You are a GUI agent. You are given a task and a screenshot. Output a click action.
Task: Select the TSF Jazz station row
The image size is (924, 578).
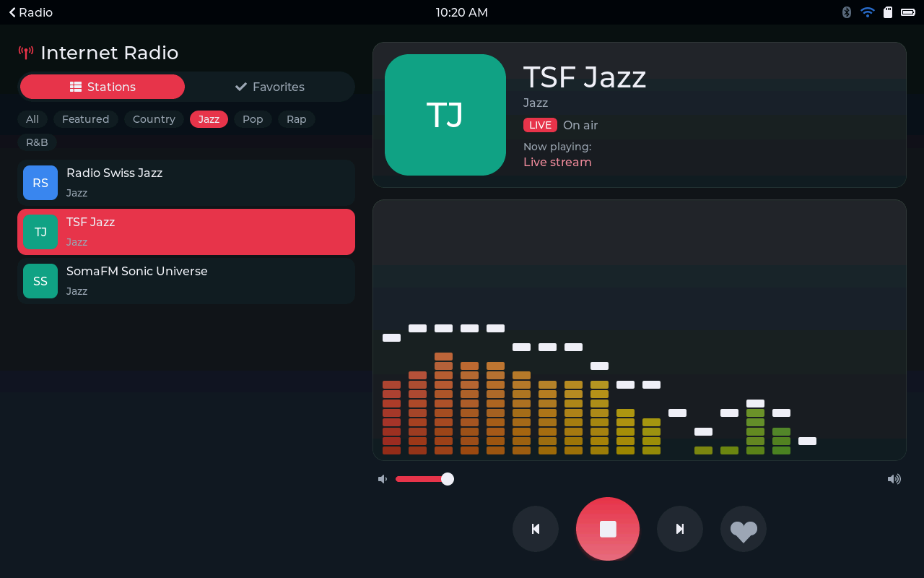[x=186, y=232]
